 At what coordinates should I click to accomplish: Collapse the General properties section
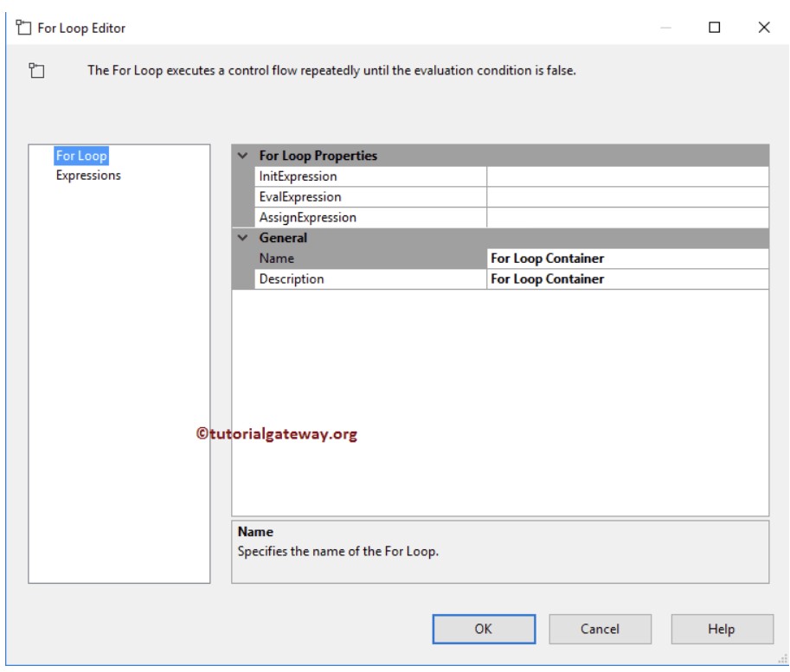pyautogui.click(x=243, y=238)
